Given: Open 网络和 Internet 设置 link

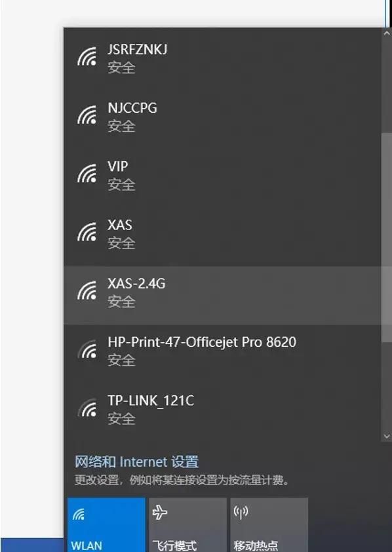Looking at the screenshot, I should click(x=136, y=462).
